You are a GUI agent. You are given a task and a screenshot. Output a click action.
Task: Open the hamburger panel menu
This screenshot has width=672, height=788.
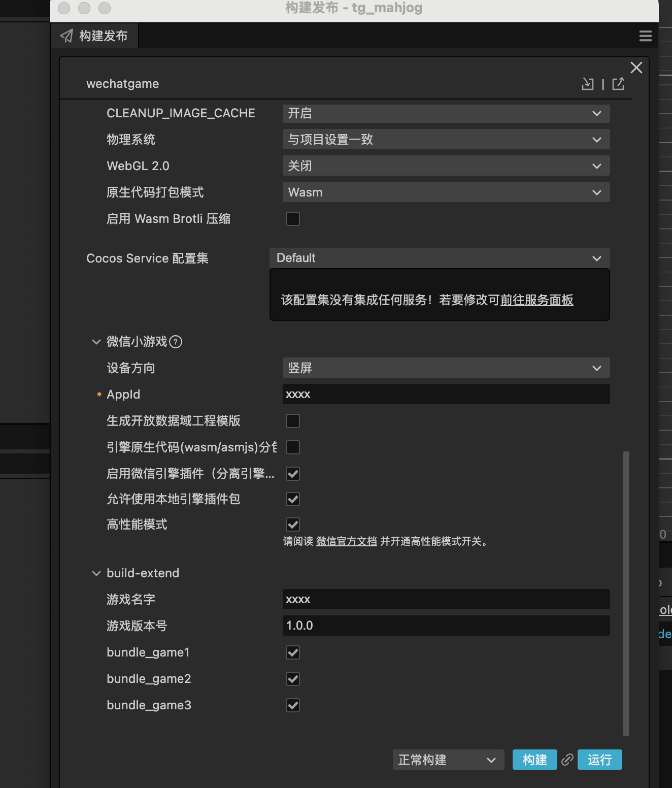click(646, 36)
